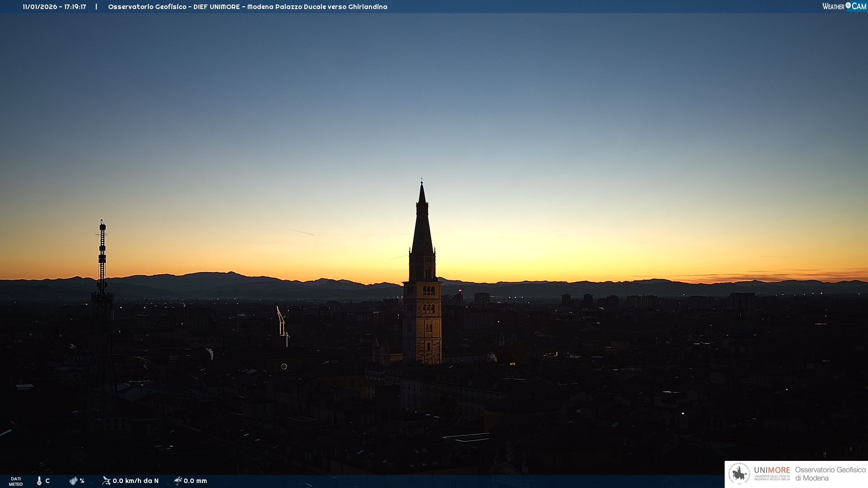This screenshot has width=868, height=488.
Task: Click the rainfall 0.0 mm reading
Action: [195, 481]
